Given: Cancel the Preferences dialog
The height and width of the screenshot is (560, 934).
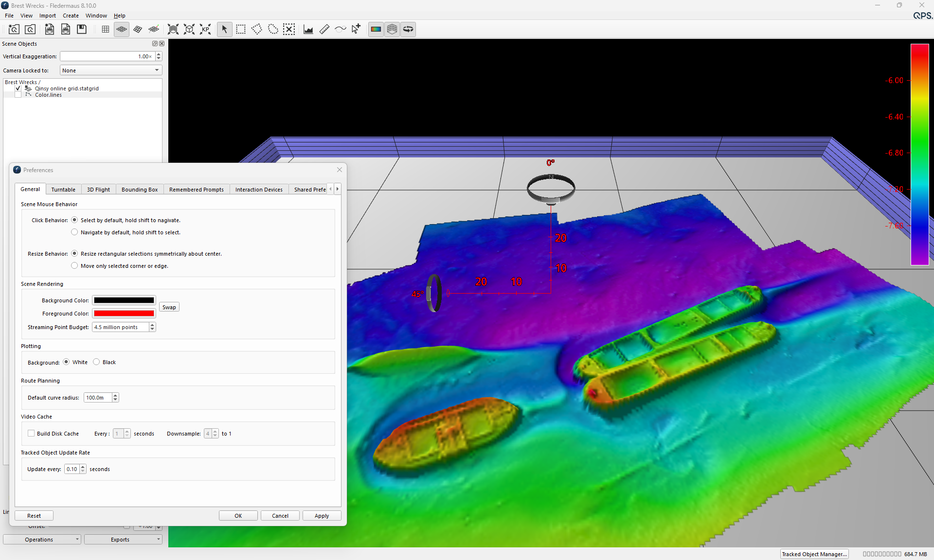Looking at the screenshot, I should coord(280,516).
